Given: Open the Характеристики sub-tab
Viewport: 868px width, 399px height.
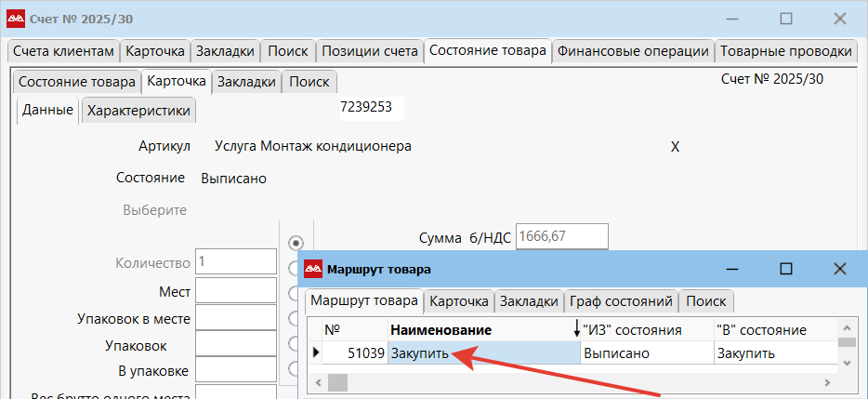Looking at the screenshot, I should [x=138, y=111].
